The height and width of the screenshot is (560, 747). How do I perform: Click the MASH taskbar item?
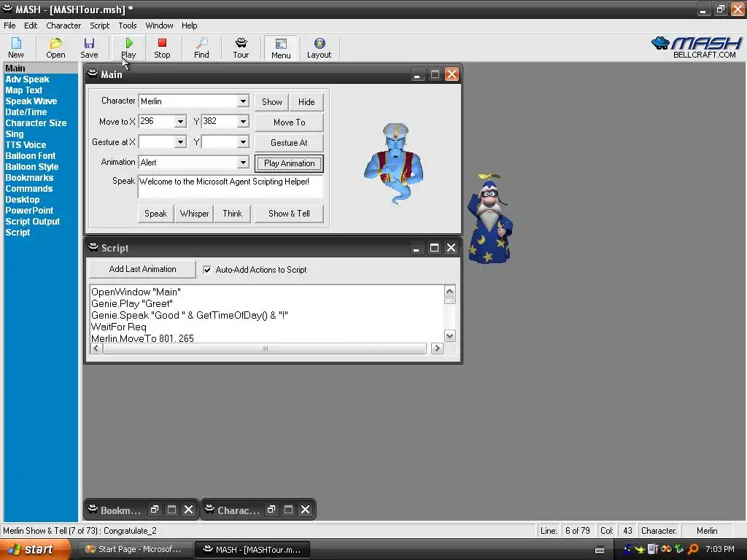(x=252, y=550)
